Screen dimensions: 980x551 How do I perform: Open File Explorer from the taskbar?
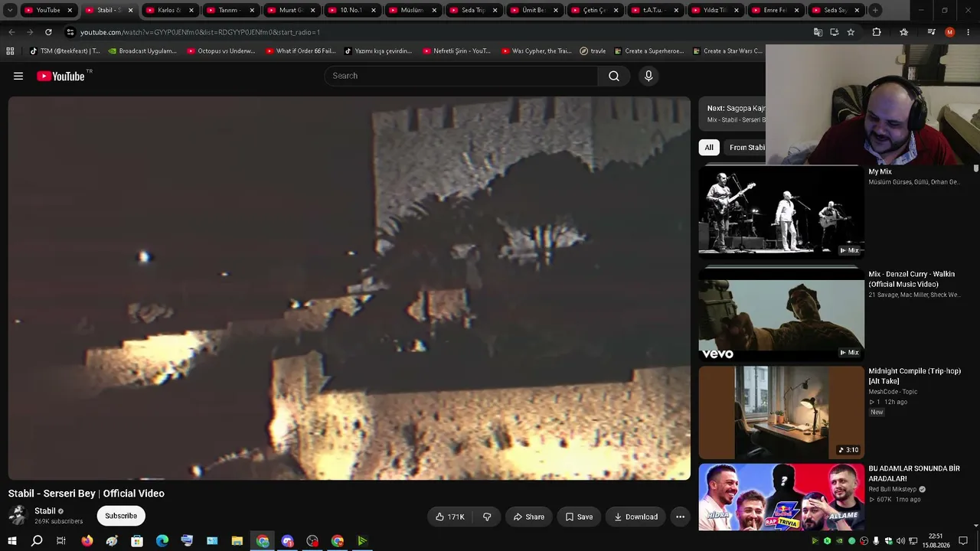[x=237, y=541]
